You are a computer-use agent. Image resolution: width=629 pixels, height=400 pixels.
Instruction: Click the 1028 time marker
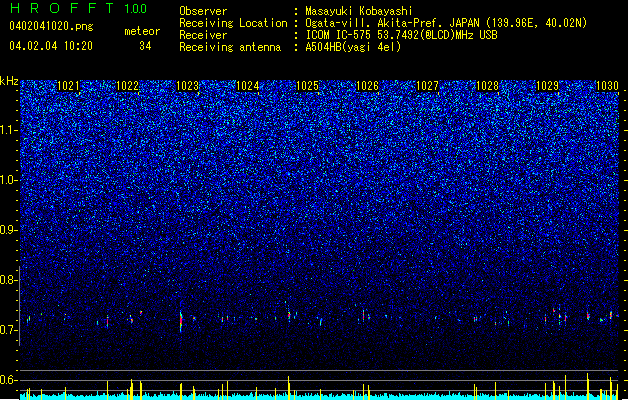coord(487,86)
